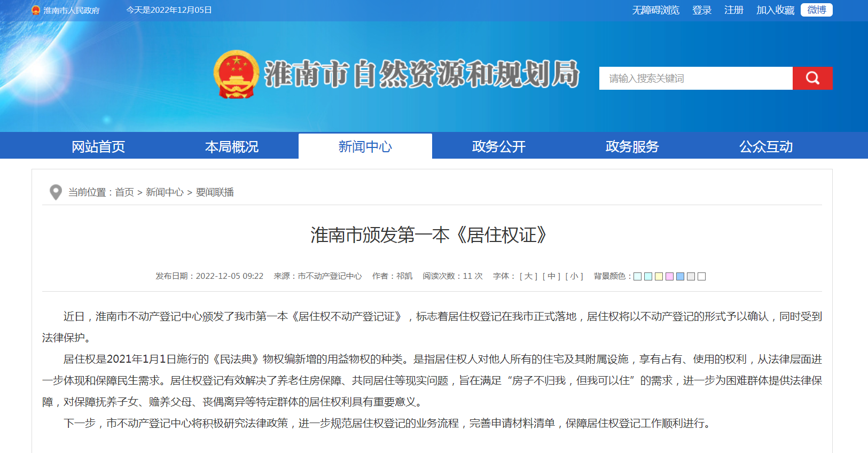Choose the pink background color swatch

(x=669, y=277)
